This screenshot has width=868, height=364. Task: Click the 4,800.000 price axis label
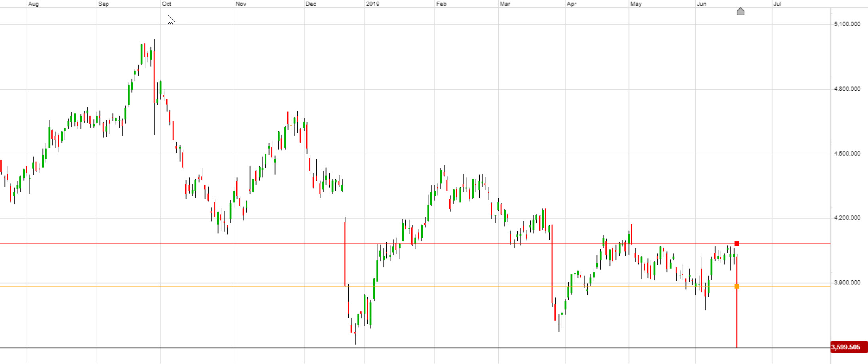coord(847,89)
